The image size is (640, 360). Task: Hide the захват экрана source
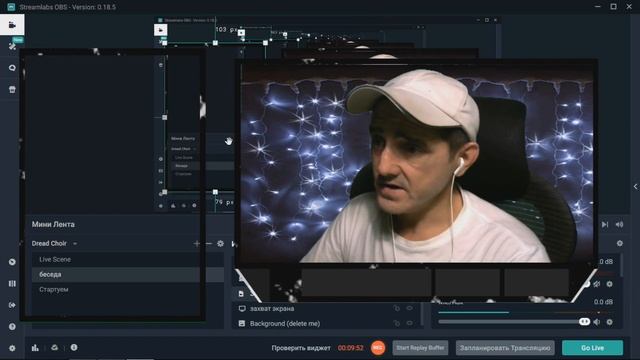click(x=409, y=309)
